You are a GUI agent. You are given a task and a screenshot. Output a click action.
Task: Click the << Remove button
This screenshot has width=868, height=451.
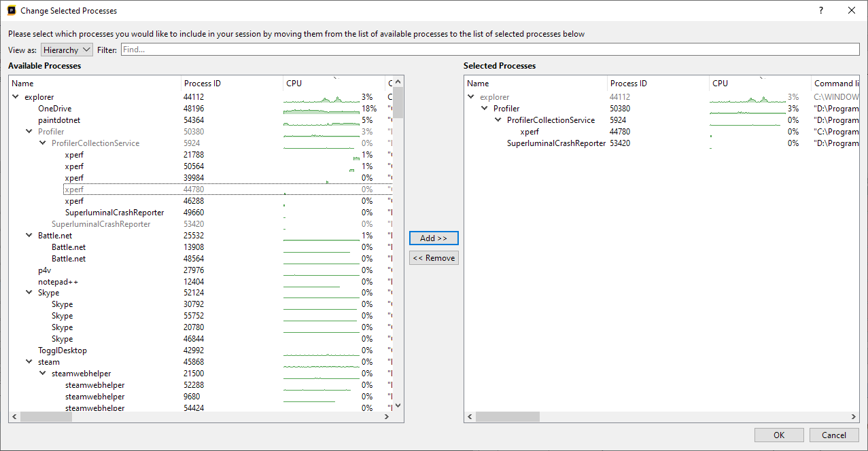click(x=434, y=258)
